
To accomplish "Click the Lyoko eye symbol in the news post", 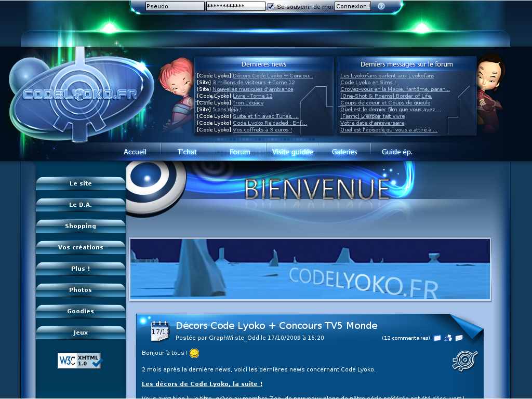I will 465,361.
